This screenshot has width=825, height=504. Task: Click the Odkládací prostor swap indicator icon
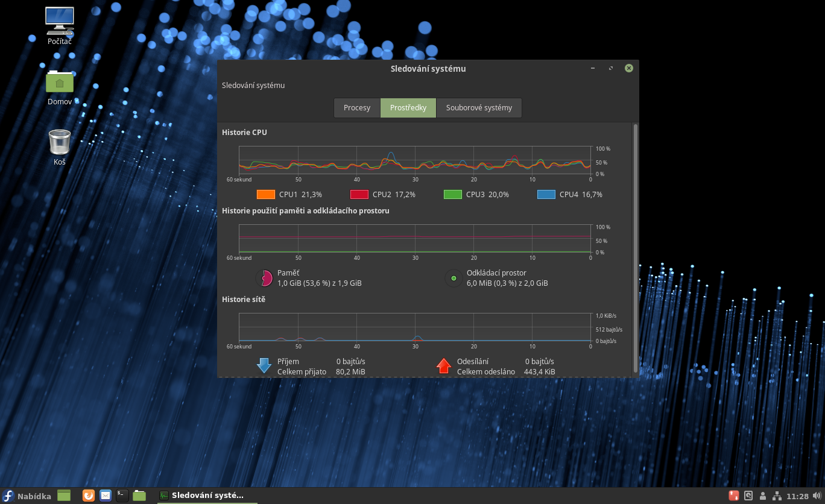(454, 278)
